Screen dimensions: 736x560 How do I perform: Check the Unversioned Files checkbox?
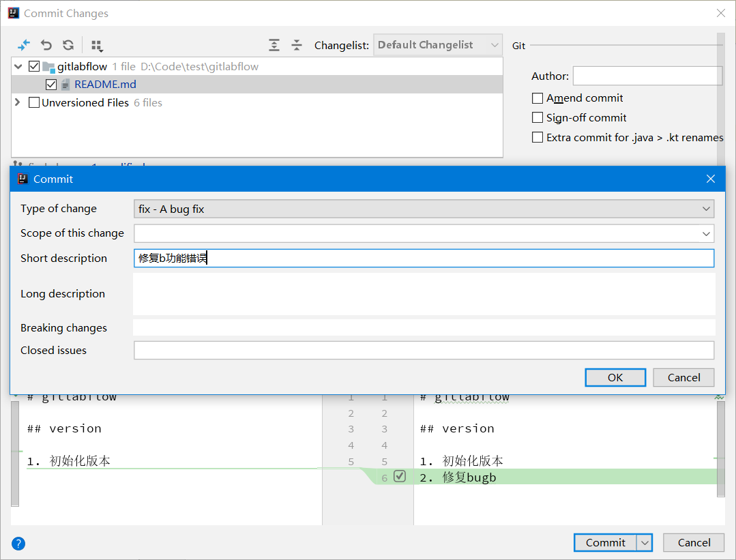point(34,103)
